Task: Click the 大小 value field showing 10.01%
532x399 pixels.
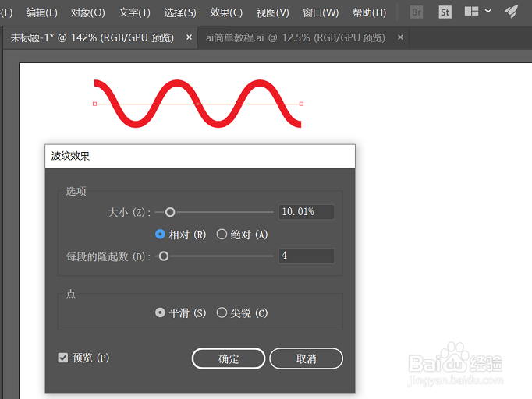Action: click(307, 212)
